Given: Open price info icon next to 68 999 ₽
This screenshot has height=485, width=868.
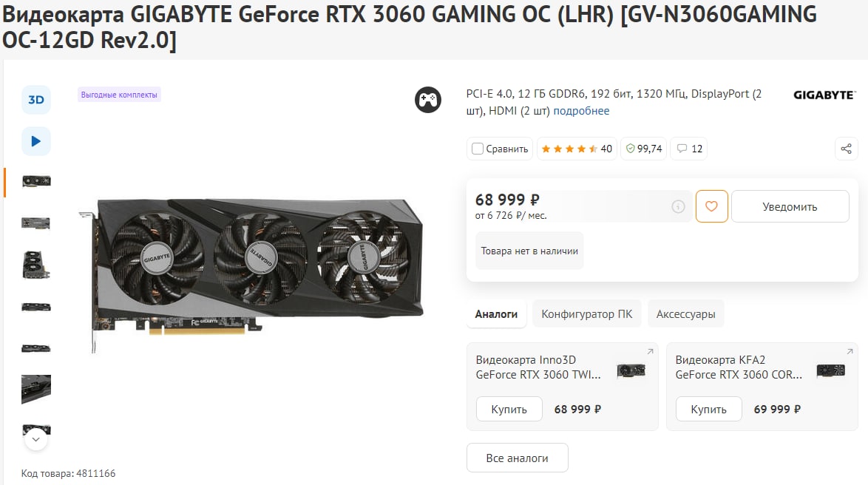Looking at the screenshot, I should pos(678,206).
